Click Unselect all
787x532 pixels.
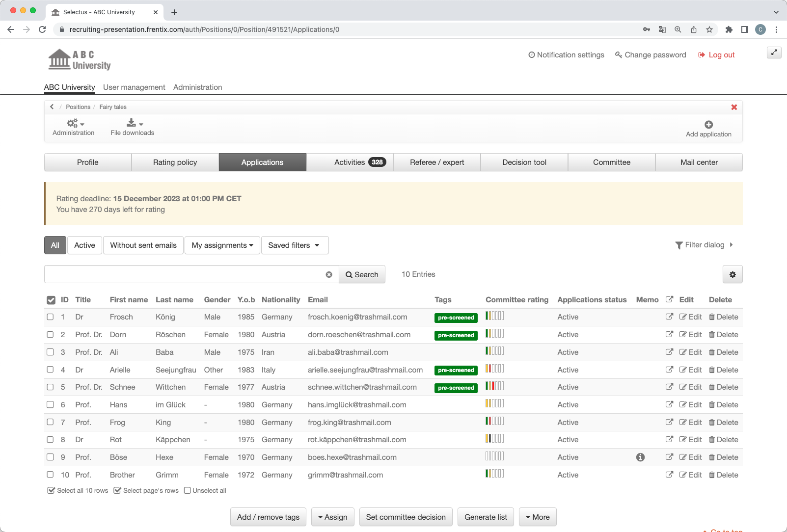[x=205, y=490]
